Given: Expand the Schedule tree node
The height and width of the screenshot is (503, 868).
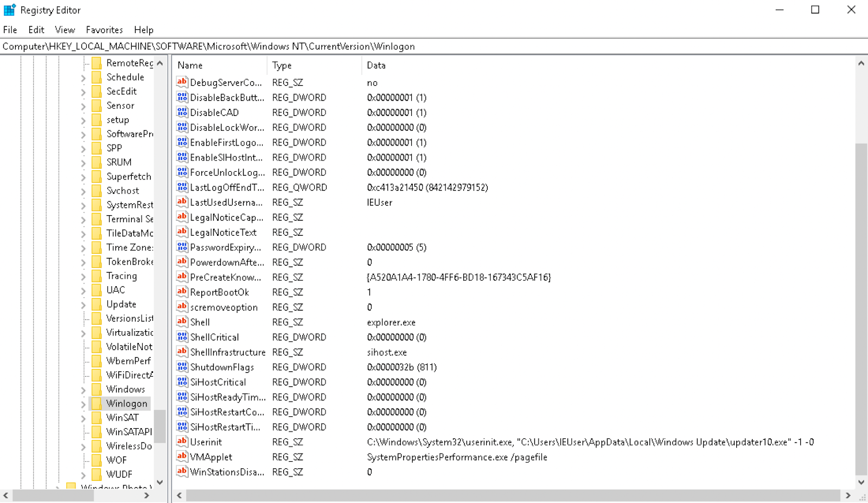Looking at the screenshot, I should tap(83, 78).
